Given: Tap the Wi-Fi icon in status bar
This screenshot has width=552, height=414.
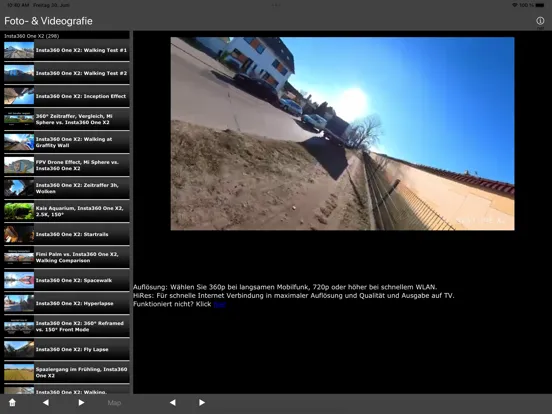Looking at the screenshot, I should [x=515, y=5].
